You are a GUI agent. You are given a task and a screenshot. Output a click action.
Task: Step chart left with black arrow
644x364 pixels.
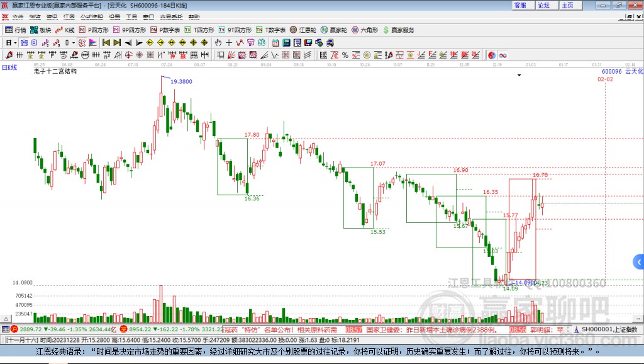pos(128,43)
